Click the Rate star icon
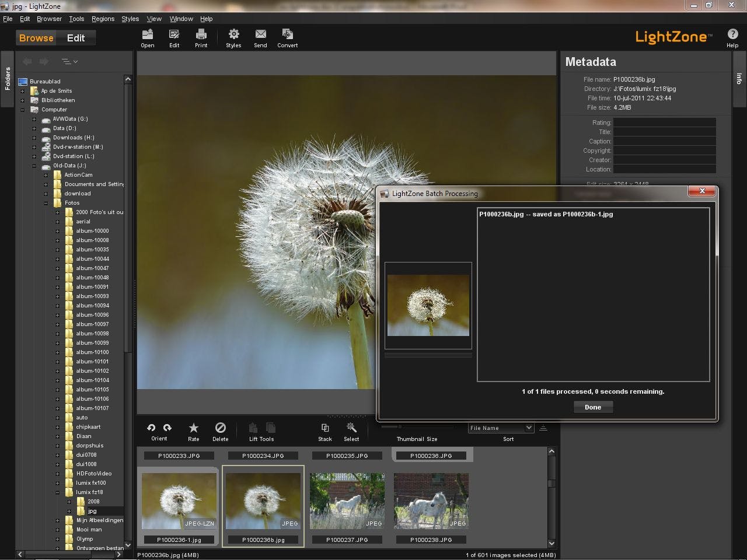Viewport: 747px width, 560px height. pos(193,428)
